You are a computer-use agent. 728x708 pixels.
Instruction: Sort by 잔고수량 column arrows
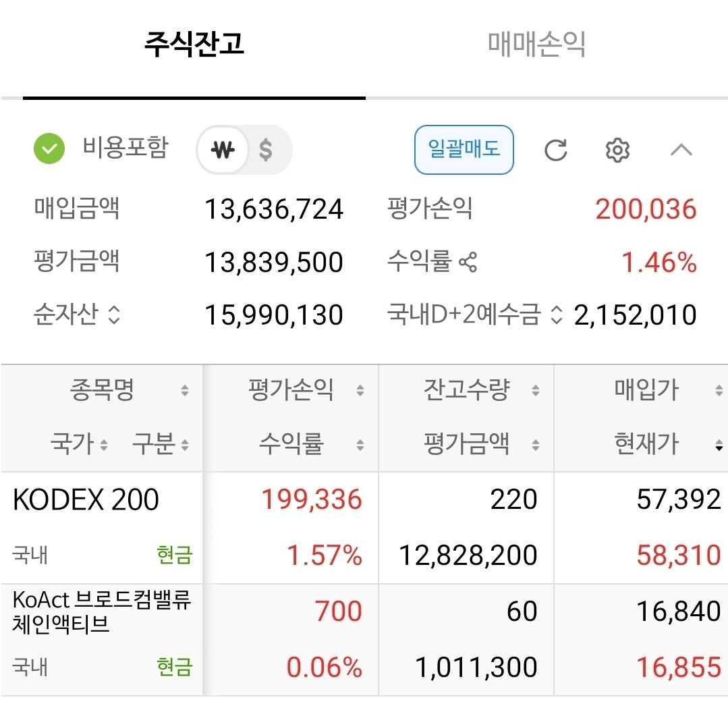[x=535, y=390]
